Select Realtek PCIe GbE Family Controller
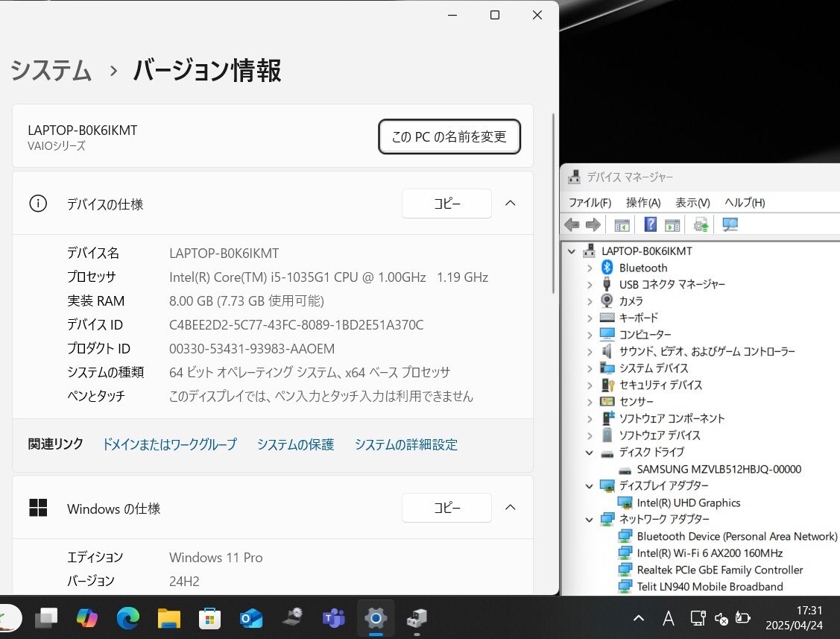 point(720,570)
